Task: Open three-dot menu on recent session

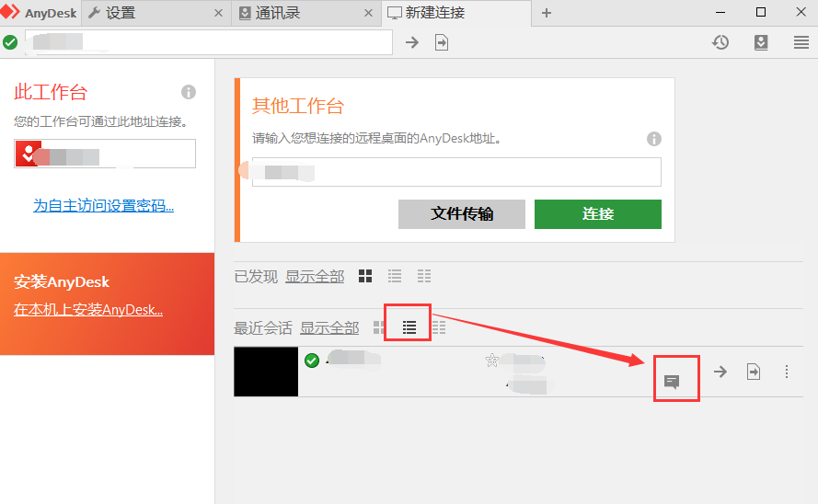Action: coord(787,372)
